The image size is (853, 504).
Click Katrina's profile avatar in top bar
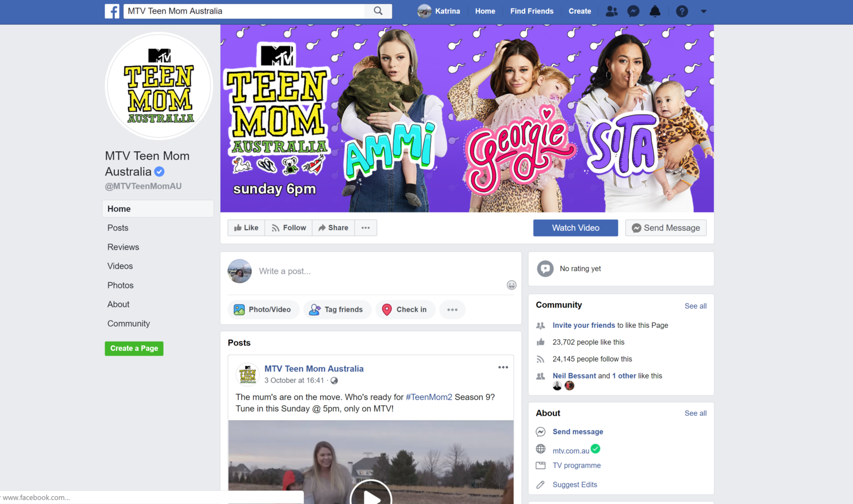point(424,11)
